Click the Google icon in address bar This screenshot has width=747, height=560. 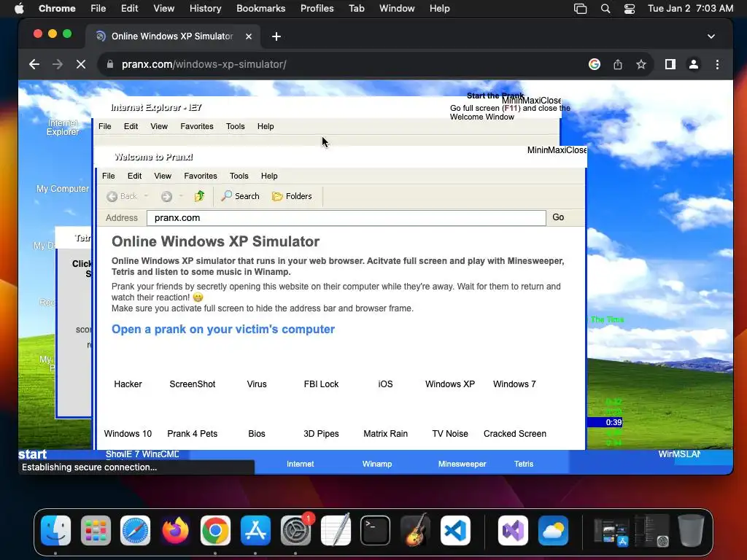click(x=594, y=64)
